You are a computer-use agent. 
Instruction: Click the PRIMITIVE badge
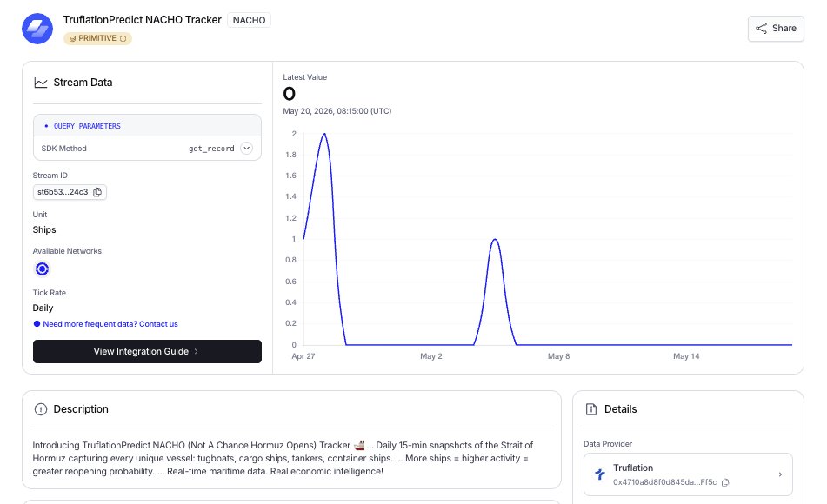tap(97, 38)
